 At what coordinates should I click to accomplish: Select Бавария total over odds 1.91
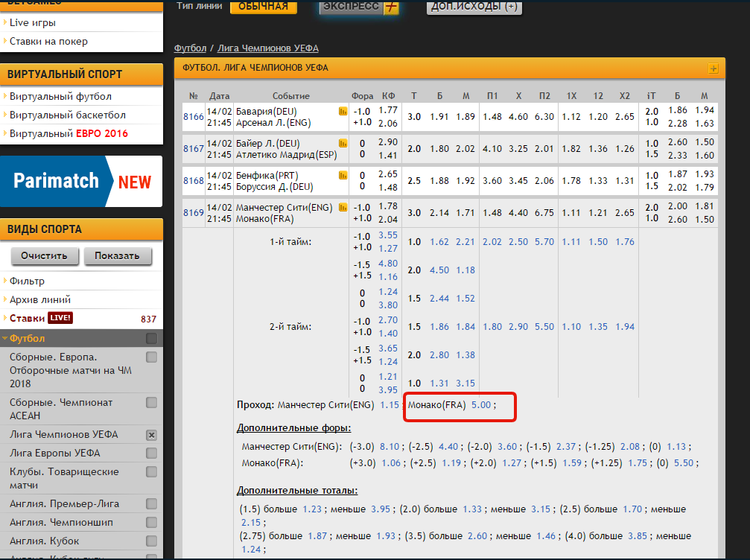(x=439, y=117)
